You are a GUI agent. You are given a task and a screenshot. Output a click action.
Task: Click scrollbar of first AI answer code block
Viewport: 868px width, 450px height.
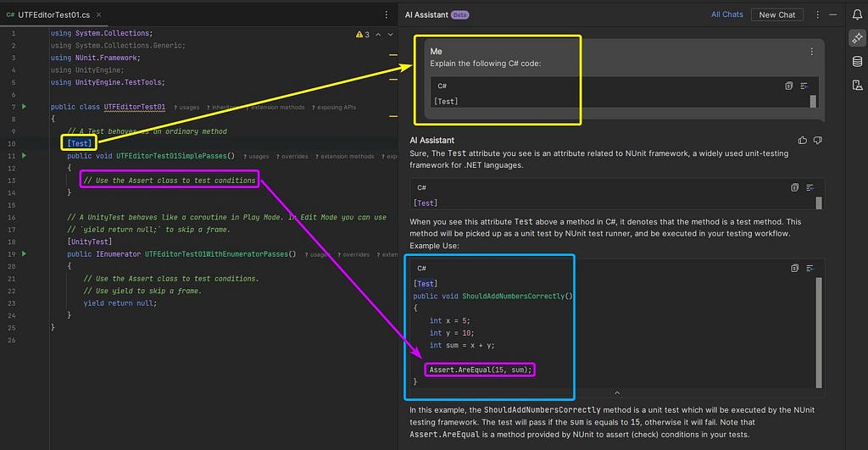point(819,203)
